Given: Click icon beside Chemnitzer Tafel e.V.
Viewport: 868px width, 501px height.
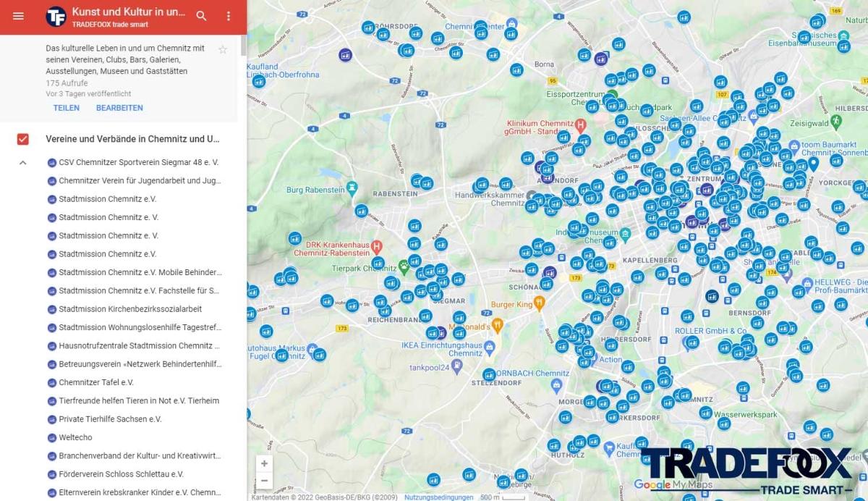Looking at the screenshot, I should 51,382.
